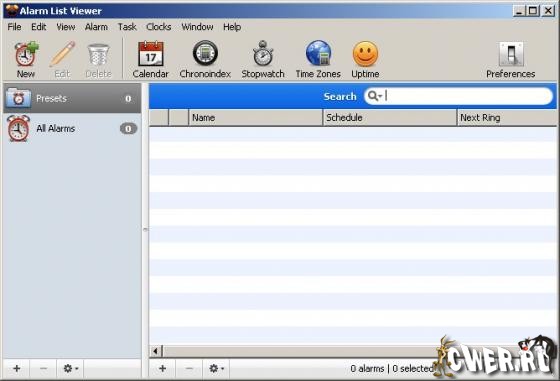Click the horizontal scrollbar track
The height and width of the screenshot is (381, 560).
[x=300, y=351]
